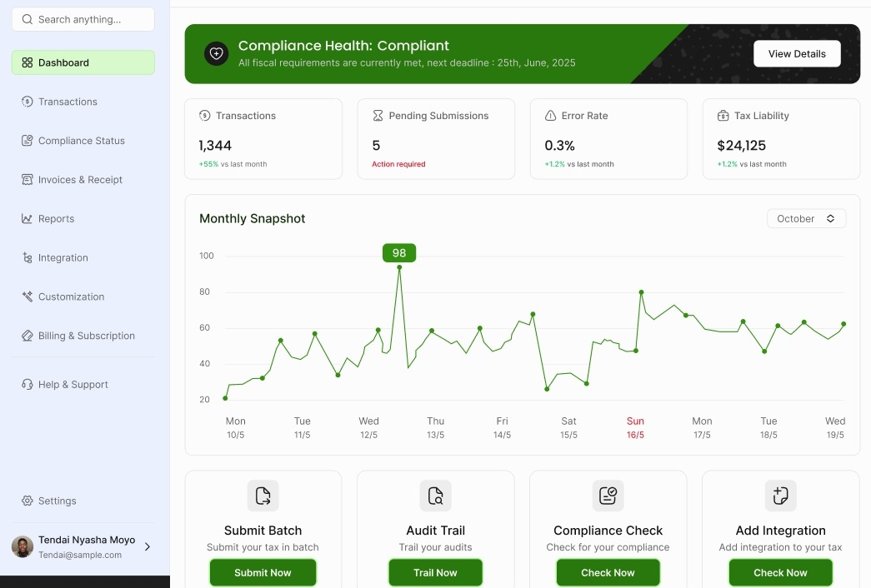This screenshot has height=588, width=871.
Task: Go to Compliance Status in sidebar
Action: (x=81, y=141)
